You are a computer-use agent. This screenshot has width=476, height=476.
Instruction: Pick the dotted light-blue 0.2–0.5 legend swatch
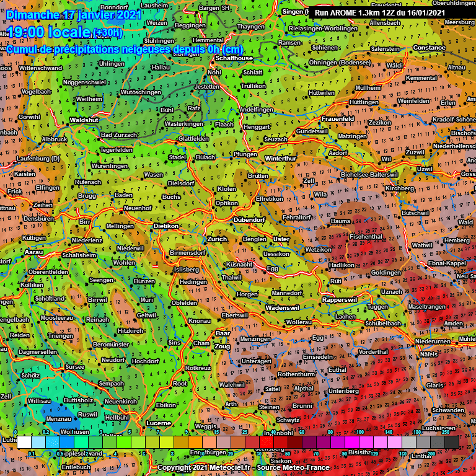pyautogui.click(x=53, y=443)
